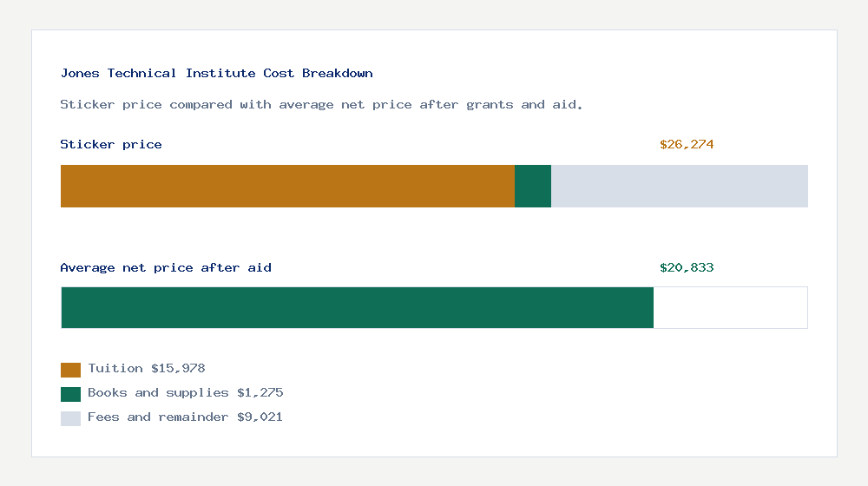
Task: Click the Fees and remainder $9,021 label
Action: coord(185,417)
